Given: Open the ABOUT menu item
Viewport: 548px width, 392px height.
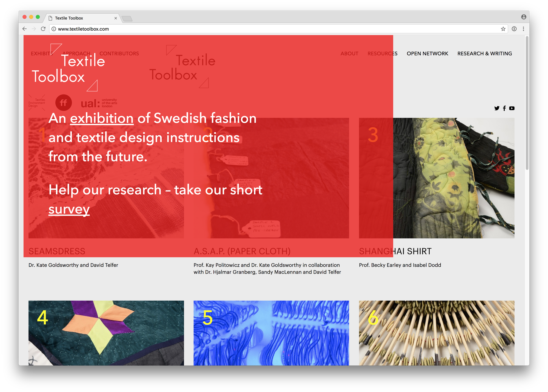Looking at the screenshot, I should 349,53.
